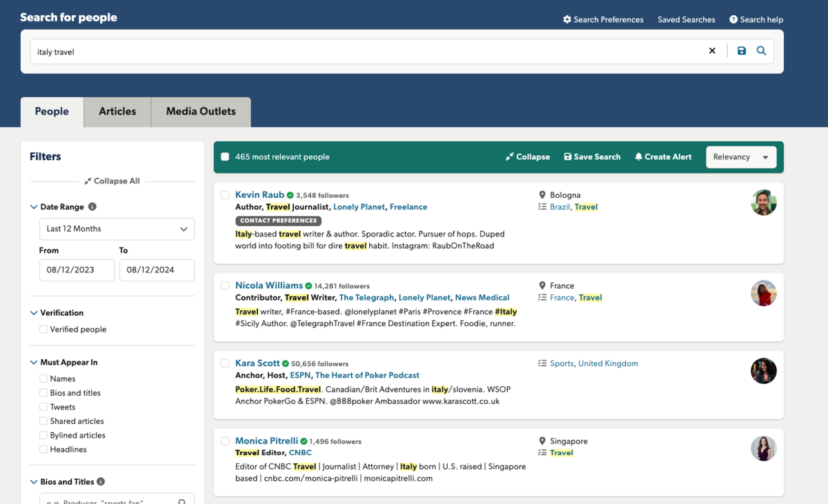Click the Bios and Titles info icon
Viewport: 828px width, 504px height.
click(x=101, y=482)
